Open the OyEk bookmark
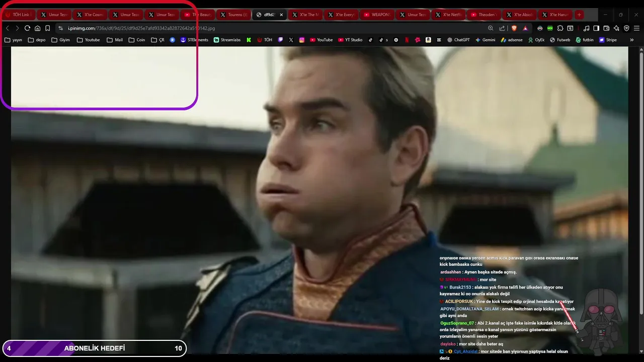The height and width of the screenshot is (362, 644). [536, 40]
